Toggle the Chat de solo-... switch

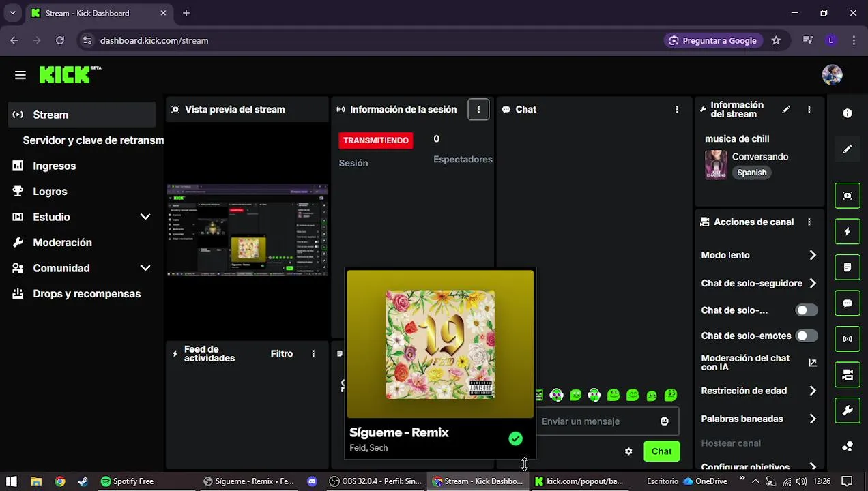(x=807, y=310)
